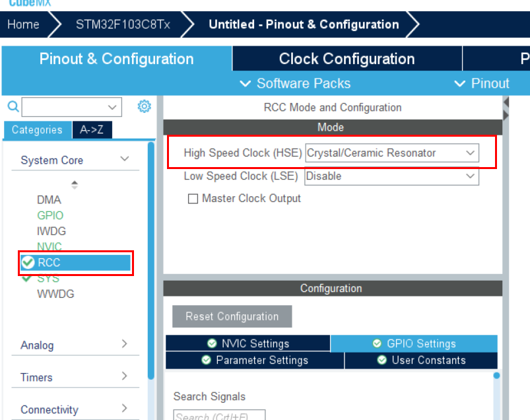Screen dimensions: 530x420
Task: Select IWDG in the System Core list
Action: [x=51, y=231]
